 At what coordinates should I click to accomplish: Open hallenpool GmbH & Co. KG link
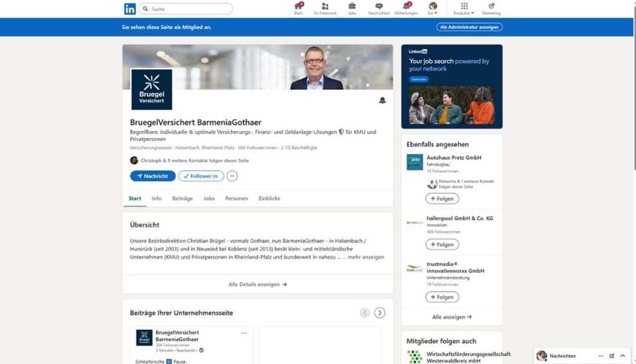(x=460, y=218)
